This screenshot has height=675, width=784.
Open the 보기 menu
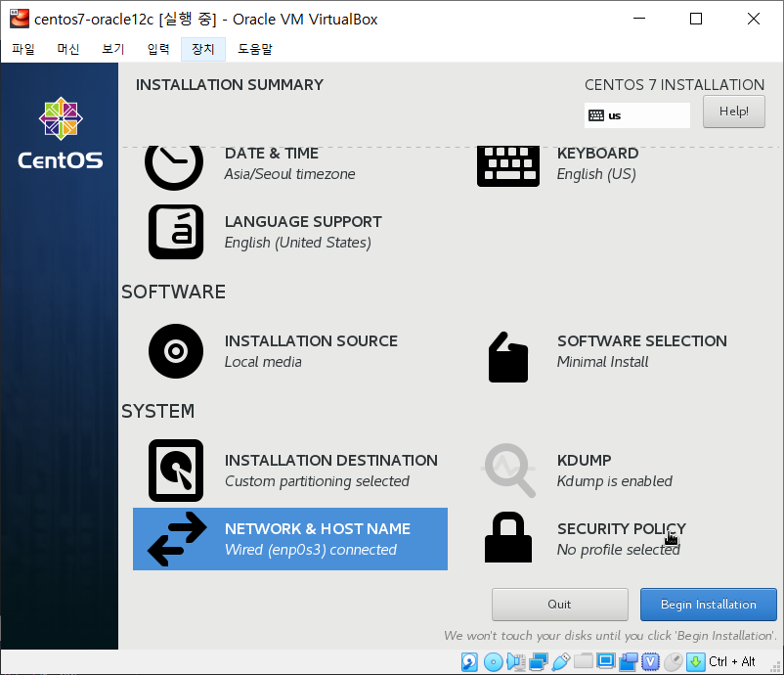113,49
